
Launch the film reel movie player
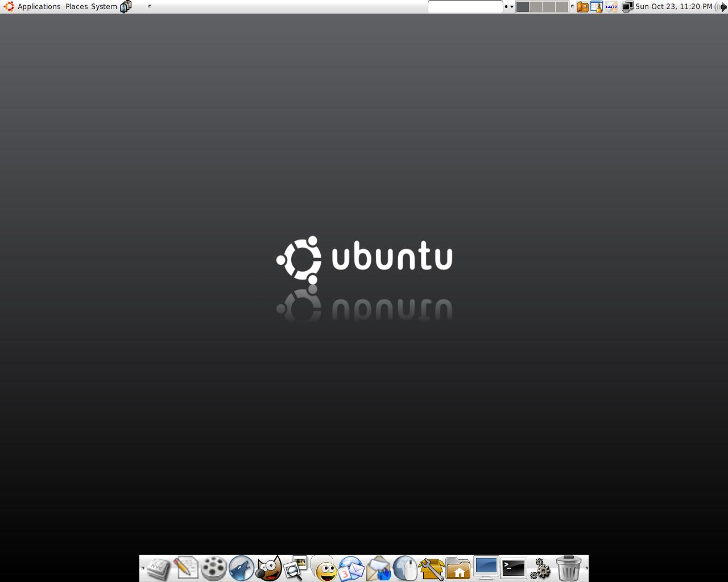pyautogui.click(x=213, y=568)
